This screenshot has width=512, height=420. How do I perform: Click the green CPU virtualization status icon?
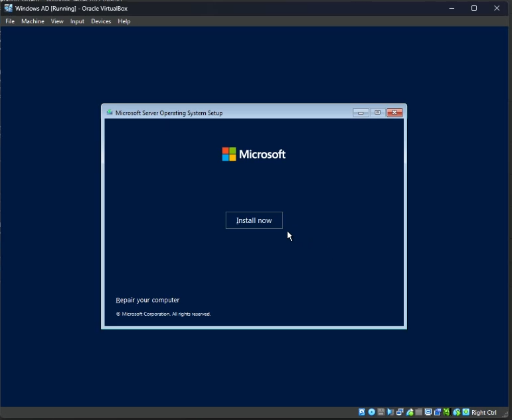pyautogui.click(x=447, y=412)
